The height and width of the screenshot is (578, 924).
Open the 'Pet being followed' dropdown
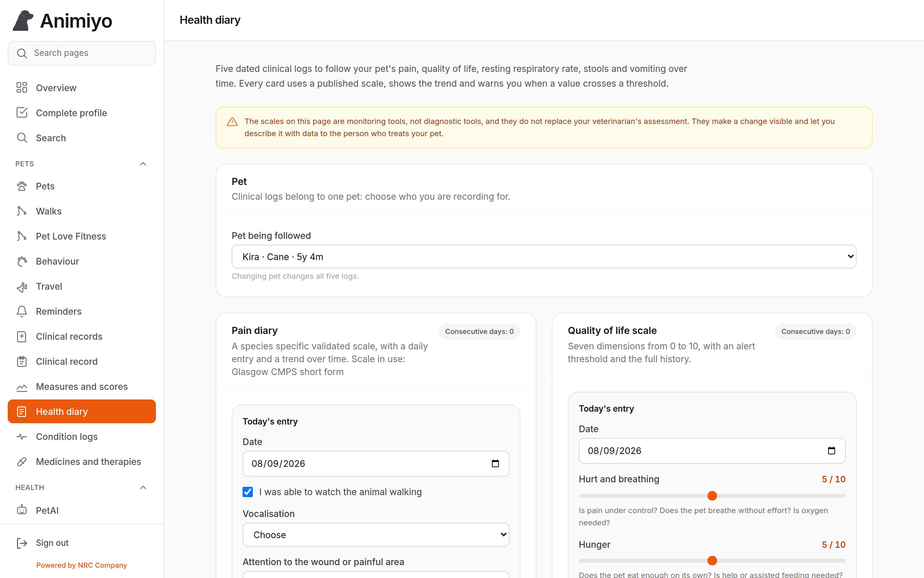tap(544, 257)
